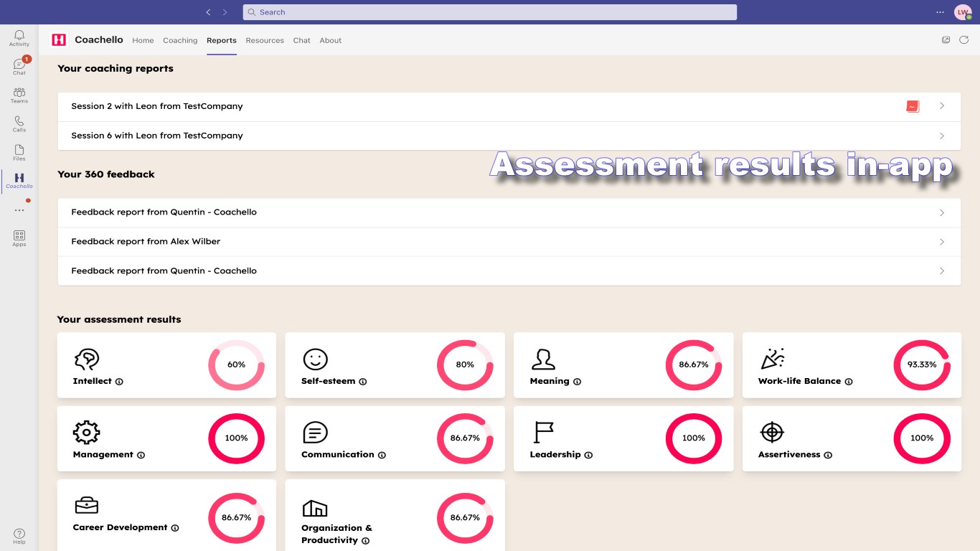
Task: Open the PDF icon on Session 2 row
Action: tap(913, 106)
